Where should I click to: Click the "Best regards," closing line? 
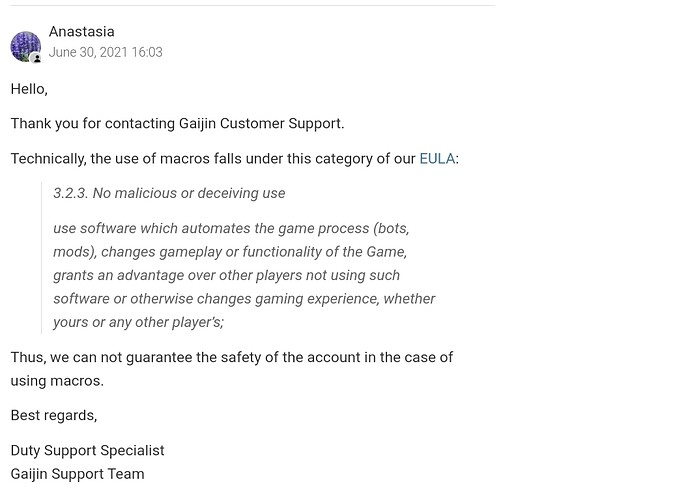click(x=54, y=415)
